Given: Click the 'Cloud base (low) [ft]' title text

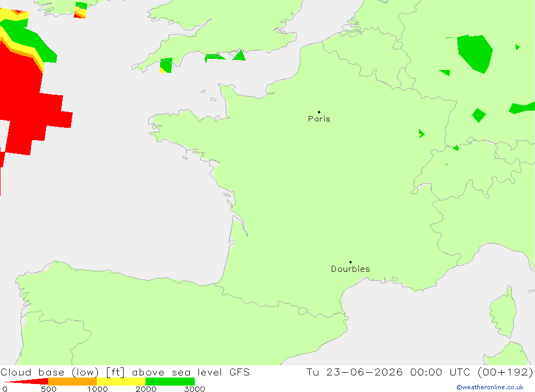Looking at the screenshot, I should (63, 372).
